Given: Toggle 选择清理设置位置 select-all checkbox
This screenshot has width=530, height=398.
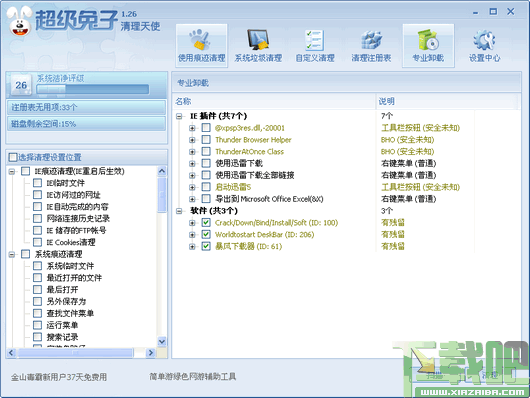Looking at the screenshot, I should (13, 157).
